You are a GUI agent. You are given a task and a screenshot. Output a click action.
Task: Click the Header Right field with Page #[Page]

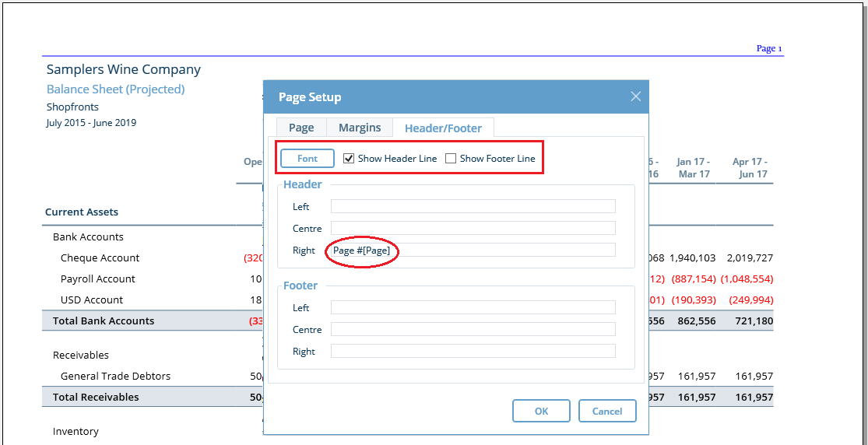[x=473, y=250]
